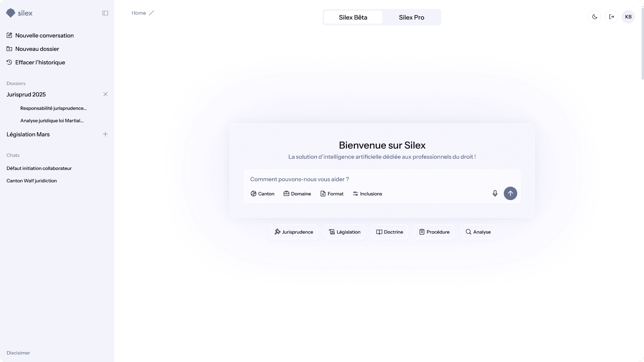The height and width of the screenshot is (362, 644).
Task: Click the vertical scrollbar on right
Action: click(642, 44)
